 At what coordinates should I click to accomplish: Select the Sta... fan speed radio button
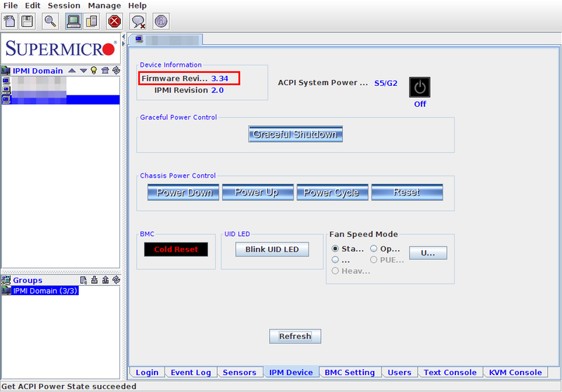[x=335, y=249]
